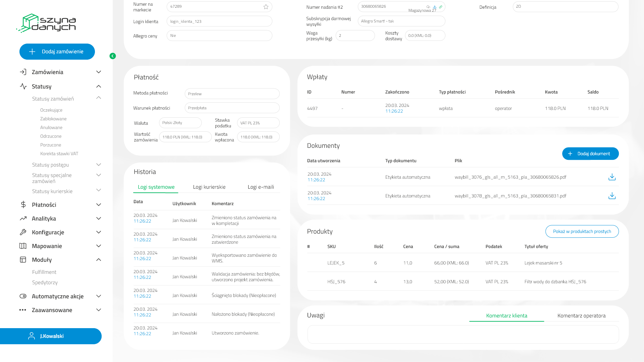644x362 pixels.
Task: Click the Dodaj zamówienie button
Action: coord(57,52)
